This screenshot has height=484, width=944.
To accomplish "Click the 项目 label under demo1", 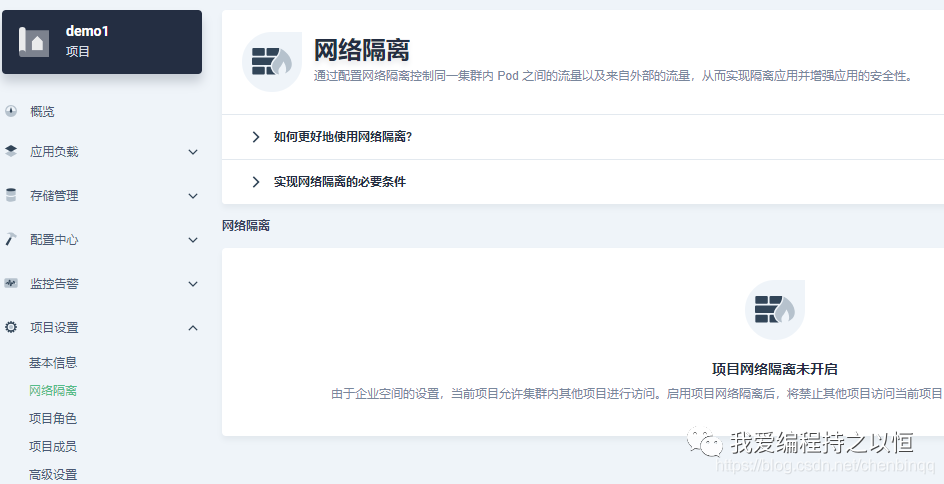I will (78, 52).
